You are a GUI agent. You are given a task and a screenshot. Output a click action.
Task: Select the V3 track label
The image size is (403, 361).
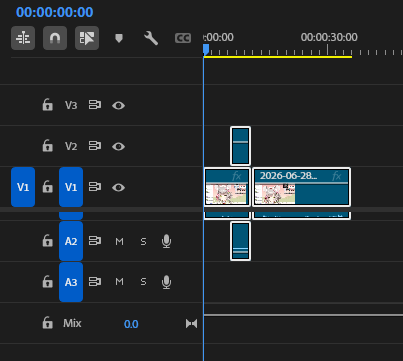(71, 105)
